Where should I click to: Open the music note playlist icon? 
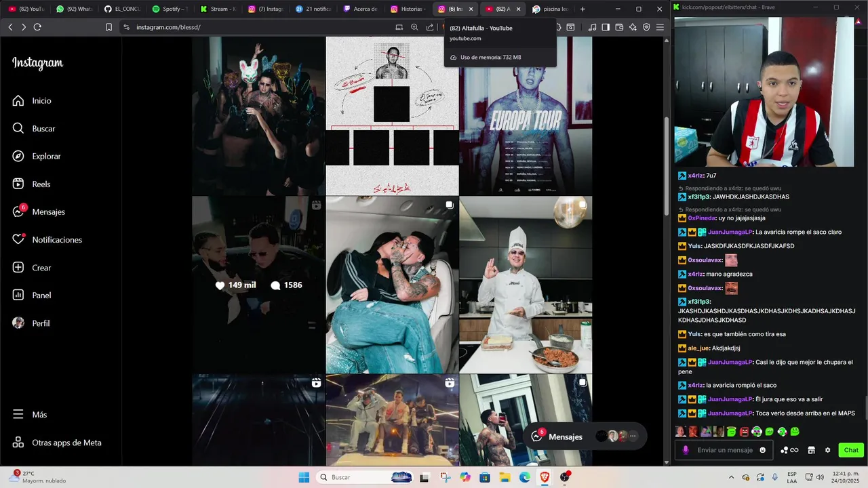click(592, 27)
